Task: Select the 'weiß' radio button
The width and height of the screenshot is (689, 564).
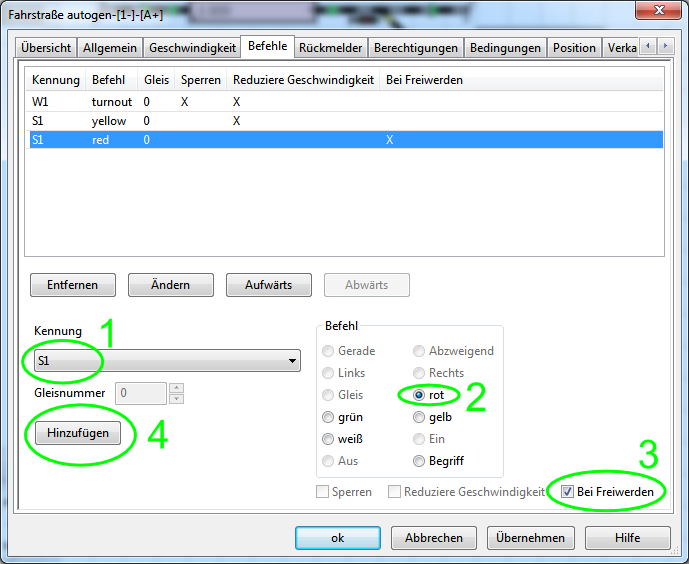Action: 329,439
